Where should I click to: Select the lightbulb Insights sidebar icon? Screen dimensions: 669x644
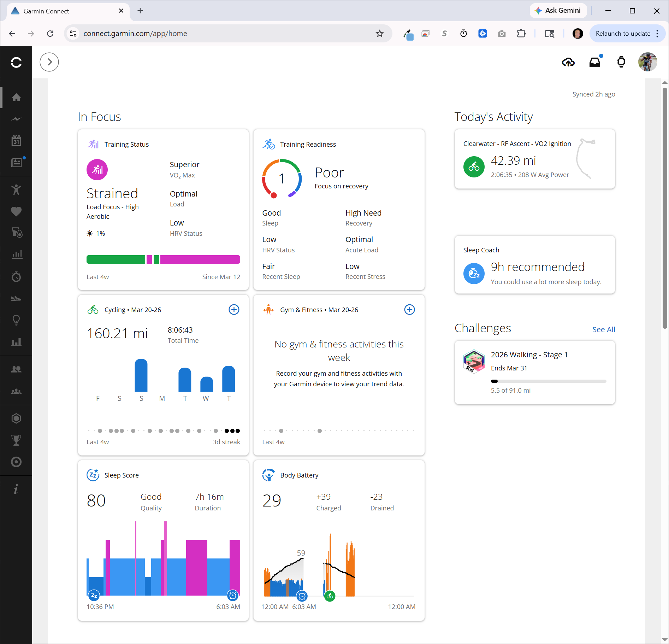16,320
